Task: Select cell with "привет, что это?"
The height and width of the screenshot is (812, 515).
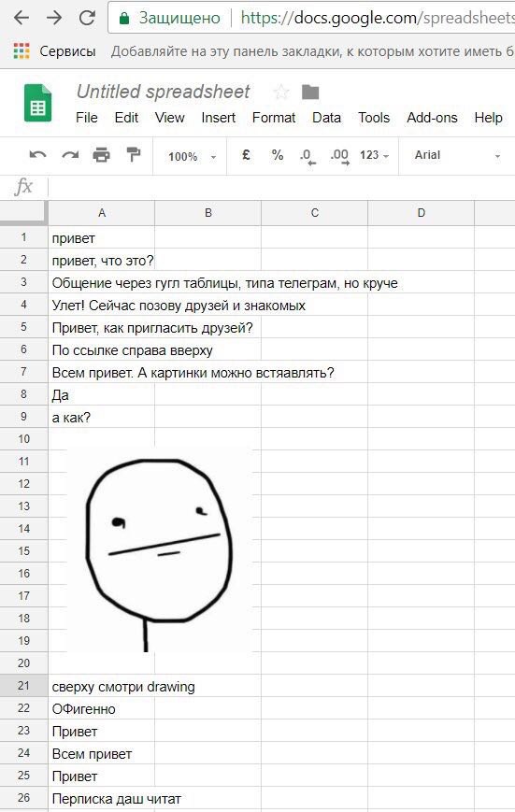Action: [102, 260]
